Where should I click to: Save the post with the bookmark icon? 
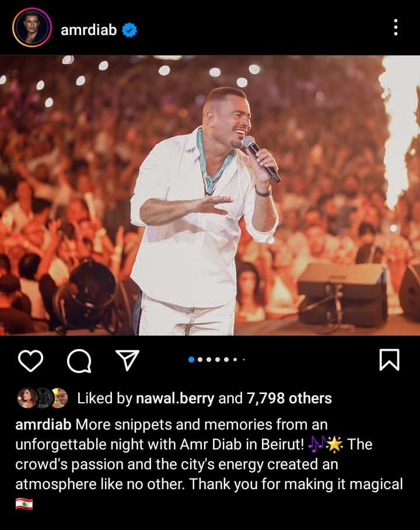click(389, 360)
